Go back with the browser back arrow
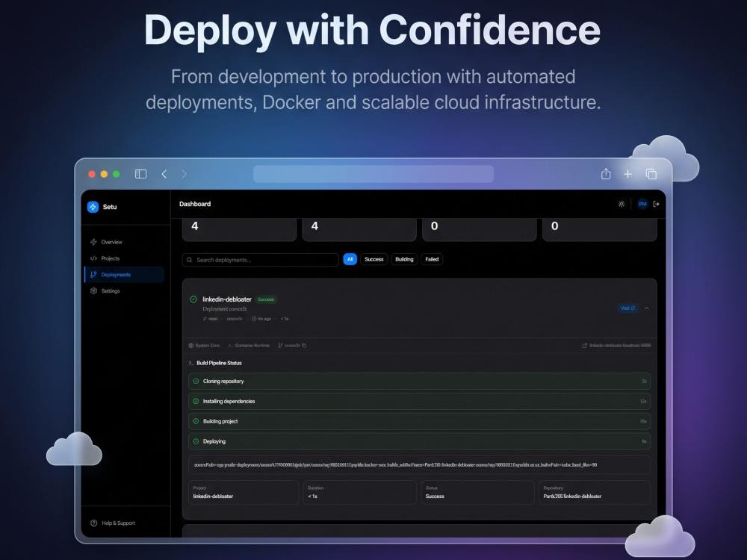Image resolution: width=747 pixels, height=560 pixels. point(164,174)
